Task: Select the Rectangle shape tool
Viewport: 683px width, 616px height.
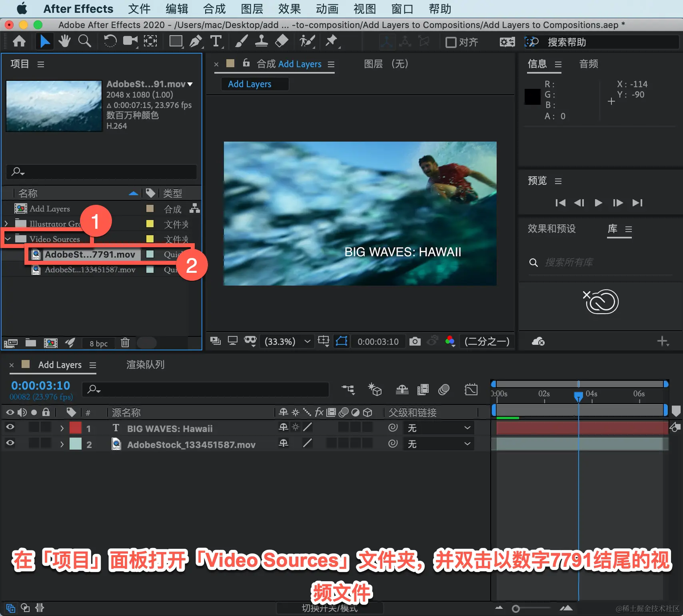Action: click(176, 41)
